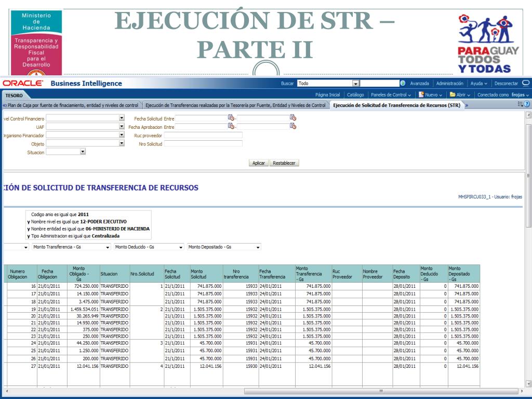Viewport: 532px width, 399px height.
Task: Click the vertical page scrollbar thumb
Action: [x=528, y=176]
